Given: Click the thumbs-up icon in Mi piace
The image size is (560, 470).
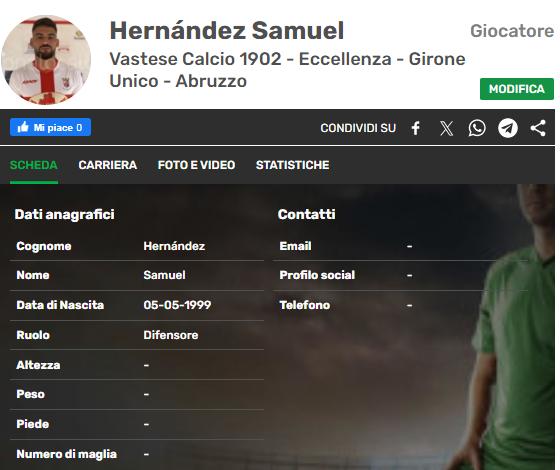Looking at the screenshot, I should [x=23, y=127].
